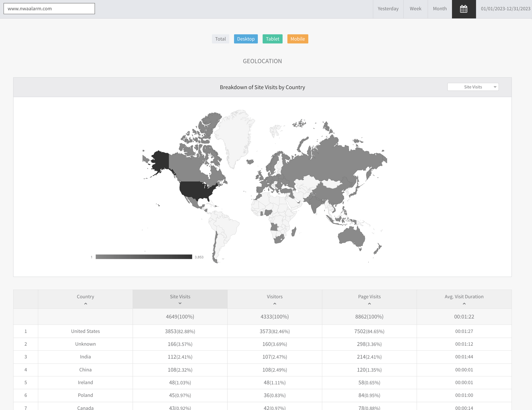
Task: Click Avg. Visit Duration sort arrow
Action: [x=464, y=304]
